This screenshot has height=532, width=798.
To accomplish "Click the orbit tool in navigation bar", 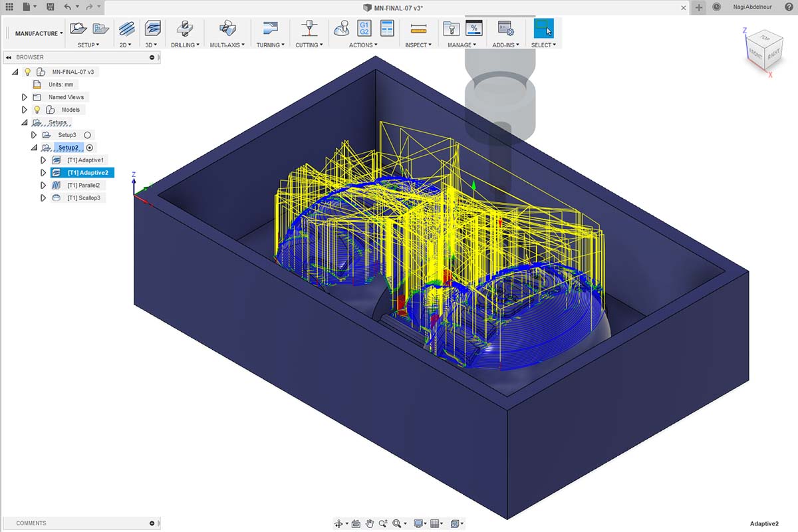I will coord(340,523).
